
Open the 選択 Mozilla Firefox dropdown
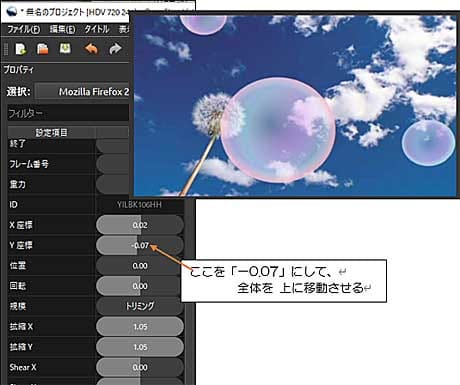[82, 92]
